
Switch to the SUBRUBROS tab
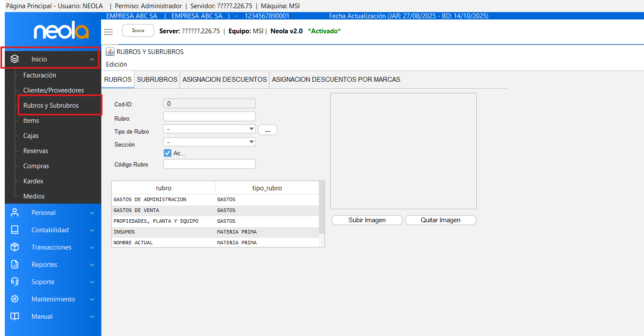[157, 80]
